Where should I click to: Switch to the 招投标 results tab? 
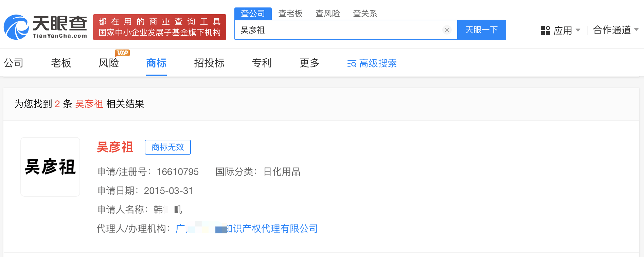tap(209, 63)
